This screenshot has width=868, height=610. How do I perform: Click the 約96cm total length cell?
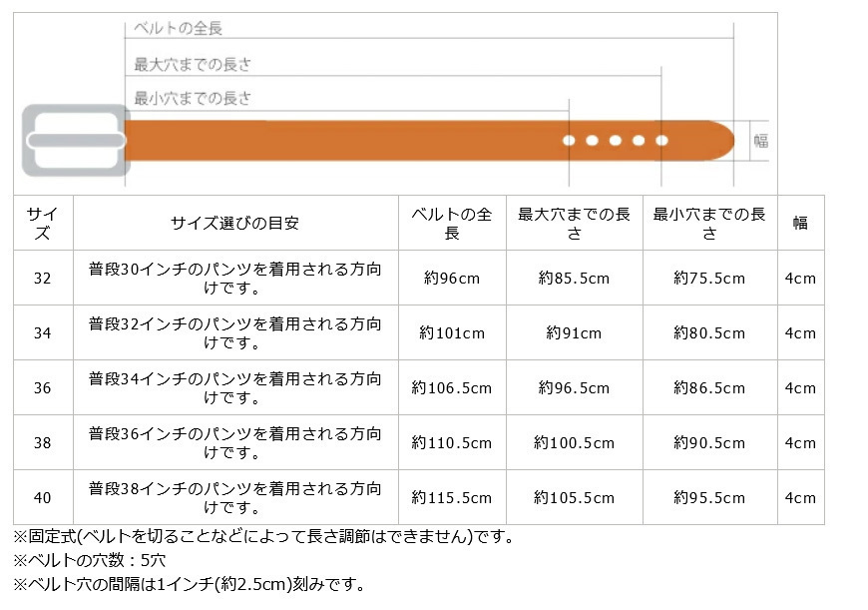tap(452, 279)
